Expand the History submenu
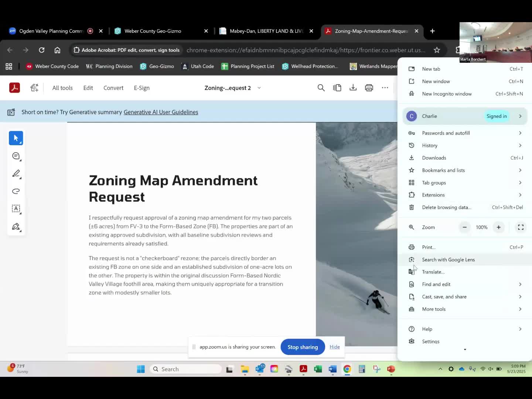 (520, 146)
